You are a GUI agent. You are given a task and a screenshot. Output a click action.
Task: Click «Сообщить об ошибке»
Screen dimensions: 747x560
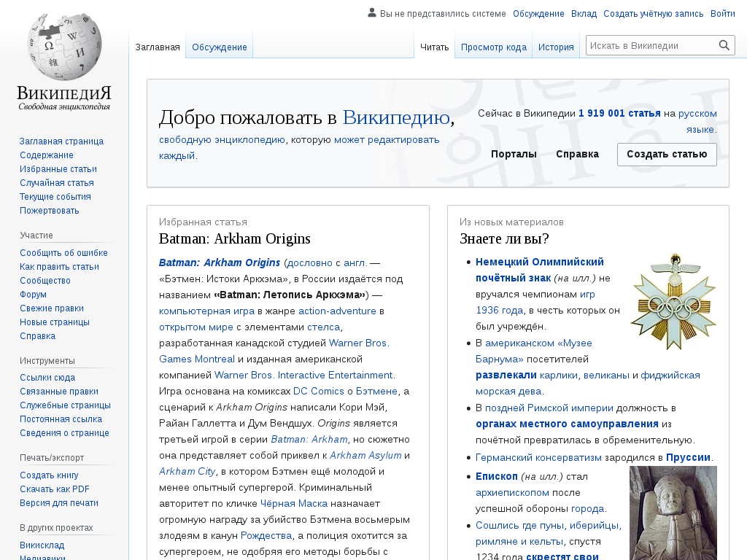(x=64, y=253)
